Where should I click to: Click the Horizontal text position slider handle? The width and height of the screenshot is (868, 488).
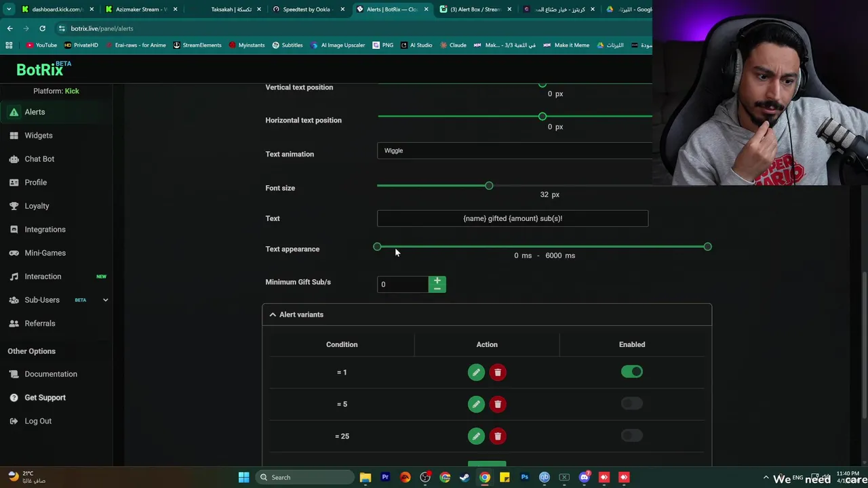(542, 117)
